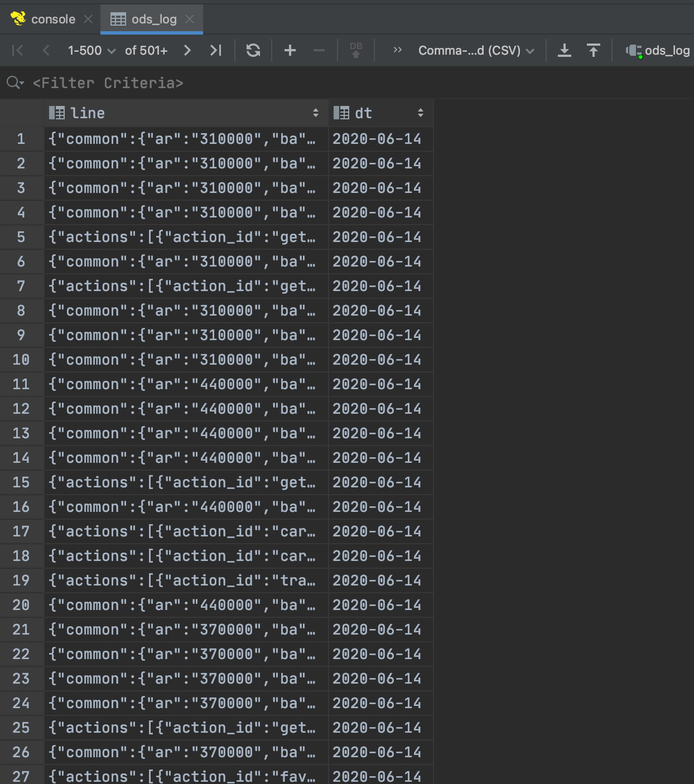The height and width of the screenshot is (784, 694).
Task: Go to next page of results
Action: point(187,51)
